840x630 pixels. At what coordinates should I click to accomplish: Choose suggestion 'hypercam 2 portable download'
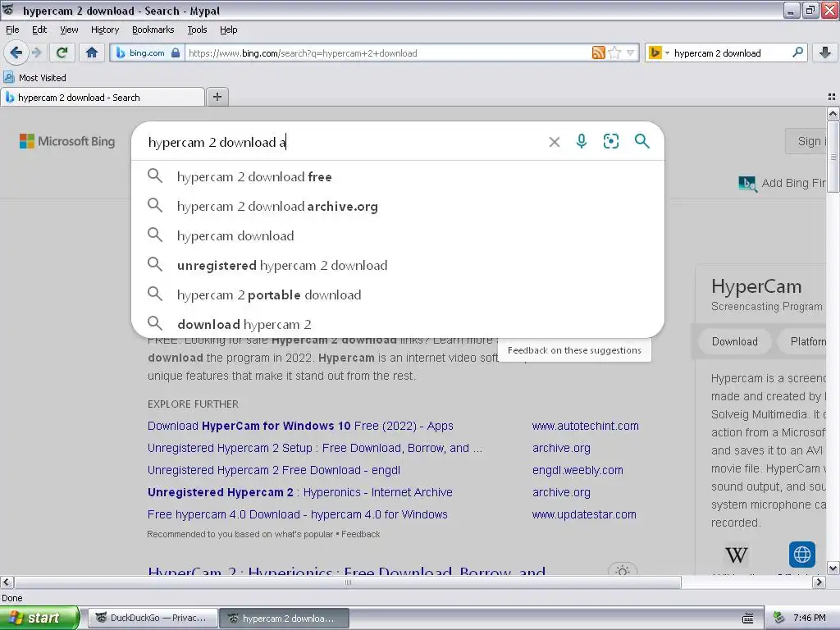click(x=398, y=294)
